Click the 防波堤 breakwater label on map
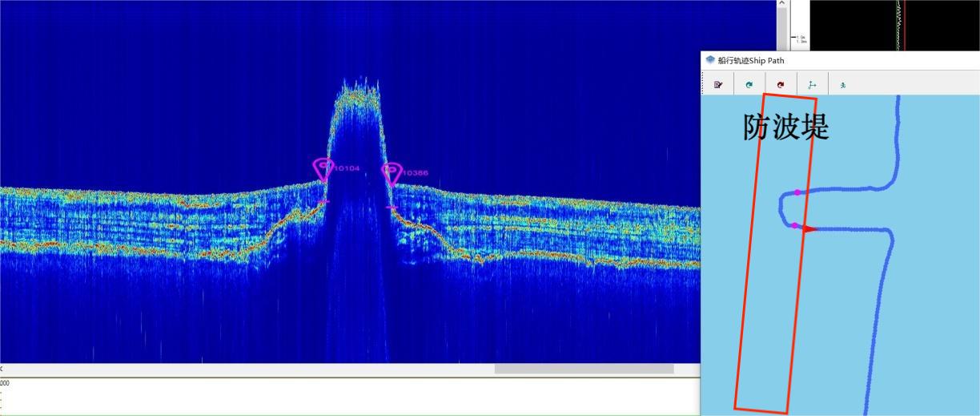 click(x=785, y=127)
